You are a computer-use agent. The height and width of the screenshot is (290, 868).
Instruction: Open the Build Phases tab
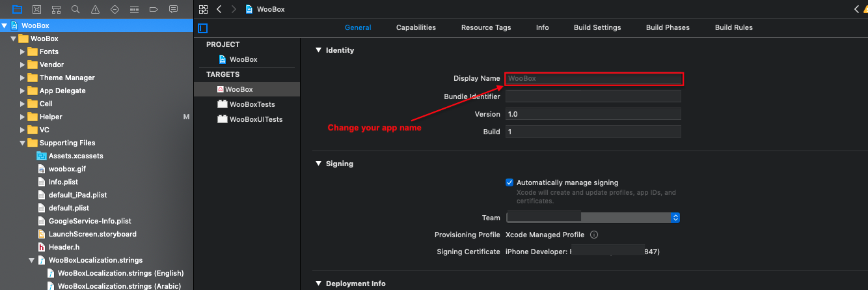click(668, 27)
